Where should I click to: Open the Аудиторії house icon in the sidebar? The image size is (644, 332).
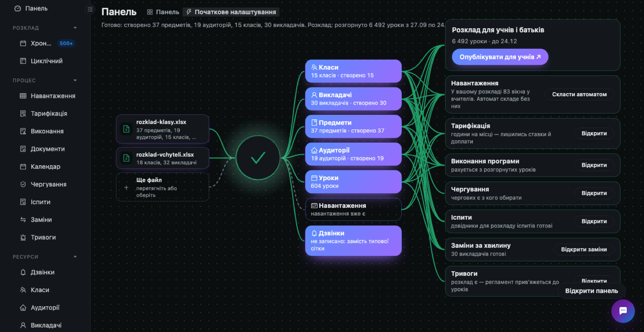23,308
